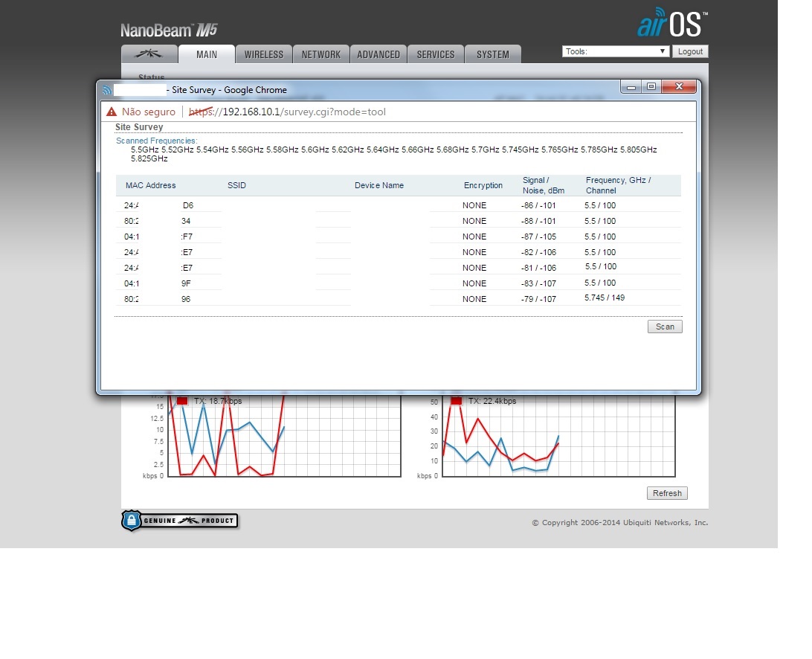
Task: Select signal value -88 / -101
Action: click(x=538, y=221)
